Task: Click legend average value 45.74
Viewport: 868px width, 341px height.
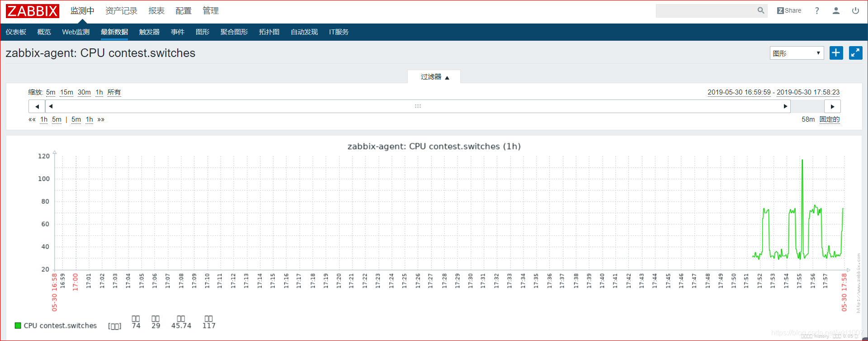Action: [x=181, y=326]
